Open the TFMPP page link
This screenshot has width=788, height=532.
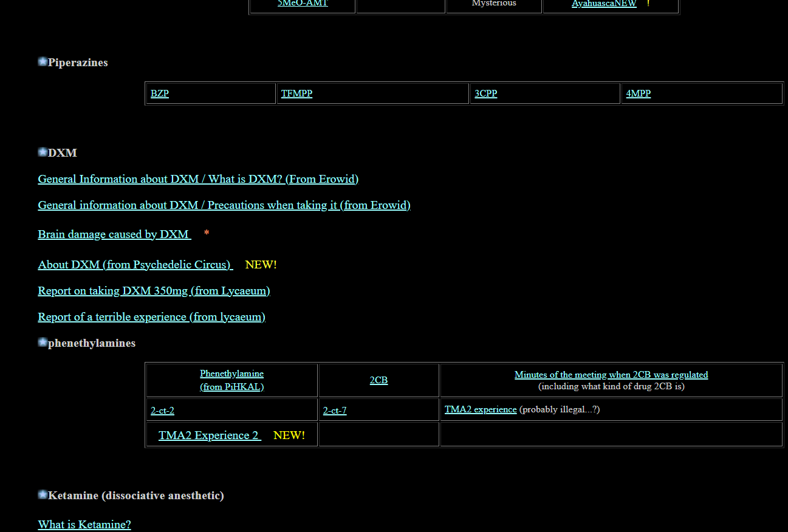tap(296, 94)
